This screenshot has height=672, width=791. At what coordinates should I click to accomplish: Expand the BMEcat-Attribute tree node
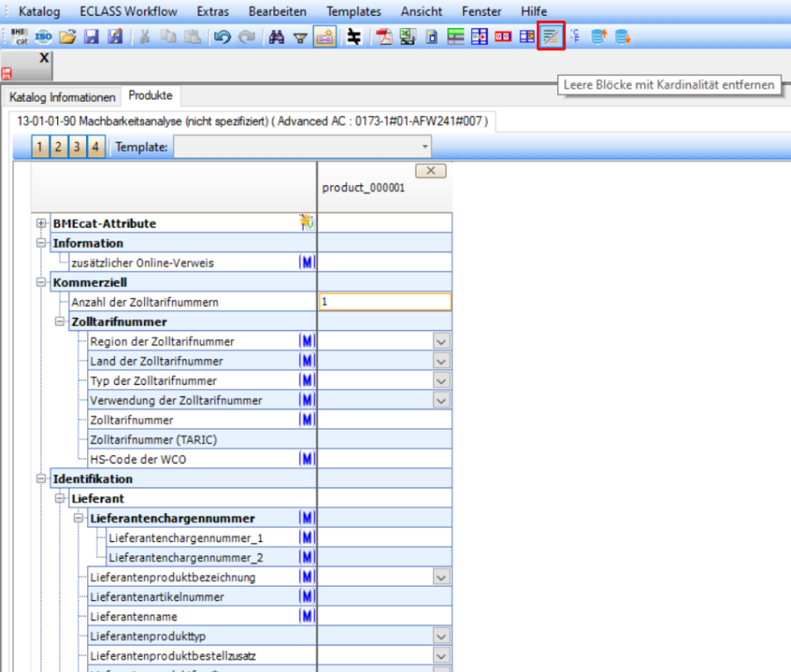point(41,224)
